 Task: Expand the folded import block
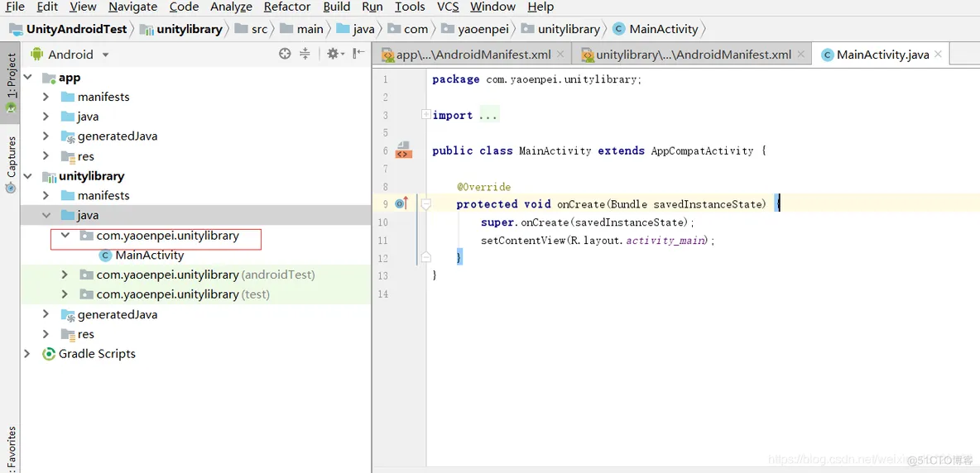(425, 115)
